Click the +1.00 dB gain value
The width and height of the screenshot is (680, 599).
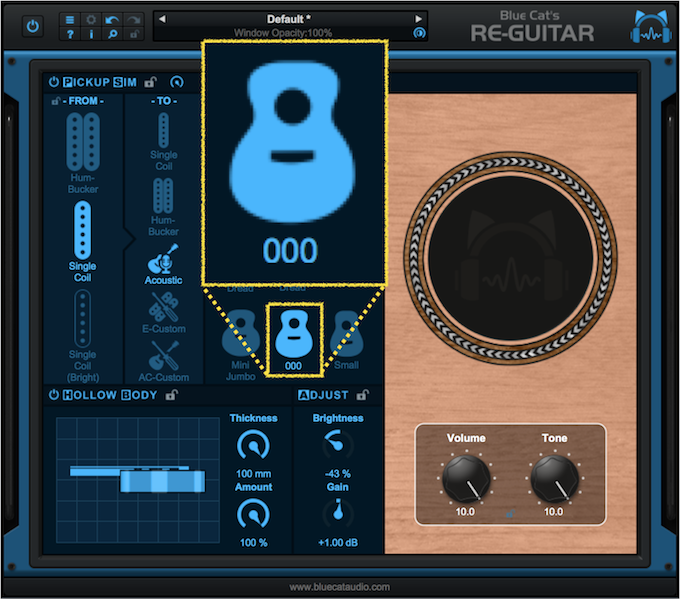click(338, 543)
